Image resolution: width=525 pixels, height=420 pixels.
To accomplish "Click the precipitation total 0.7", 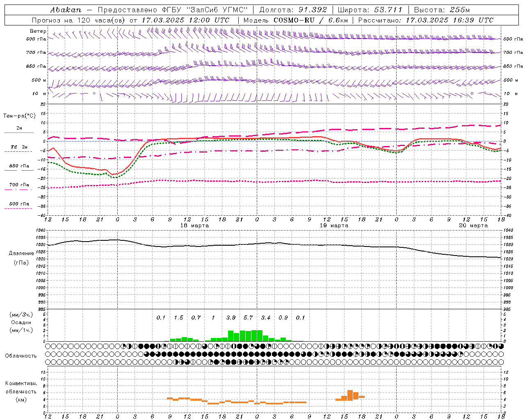I will [196, 318].
